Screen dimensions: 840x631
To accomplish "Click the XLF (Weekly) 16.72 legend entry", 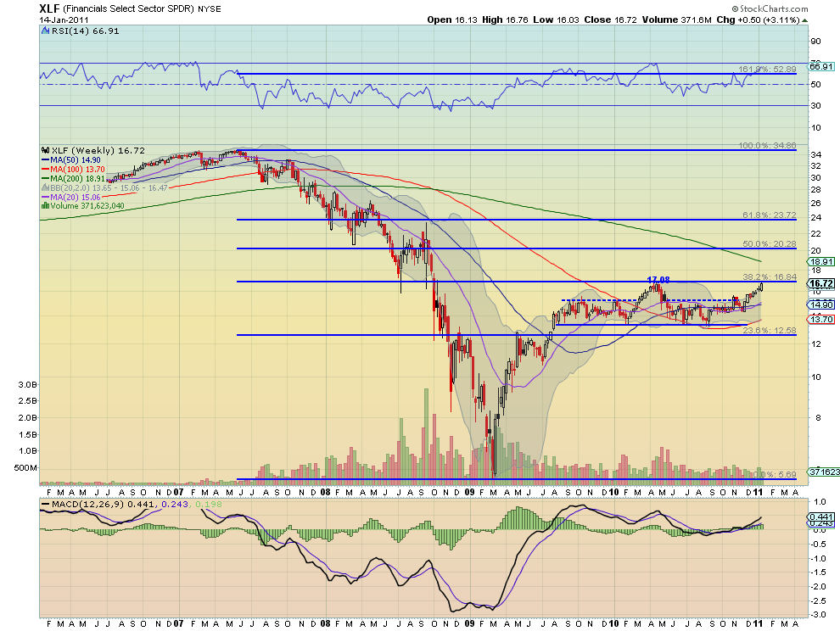I will [98, 150].
